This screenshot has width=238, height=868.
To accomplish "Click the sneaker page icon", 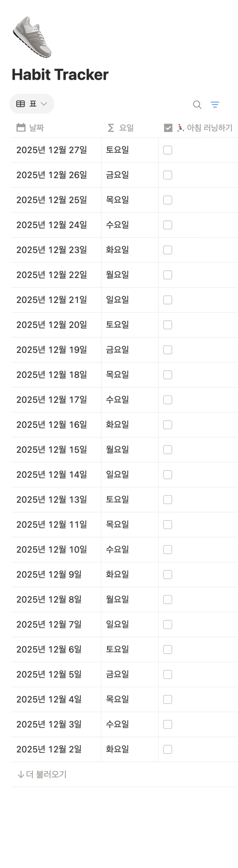I will coord(32,37).
